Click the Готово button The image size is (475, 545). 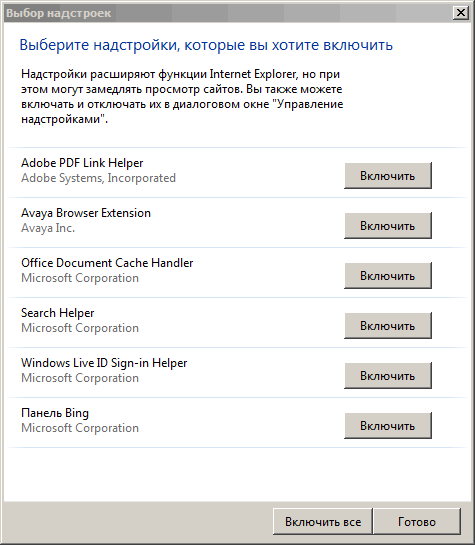click(x=417, y=521)
